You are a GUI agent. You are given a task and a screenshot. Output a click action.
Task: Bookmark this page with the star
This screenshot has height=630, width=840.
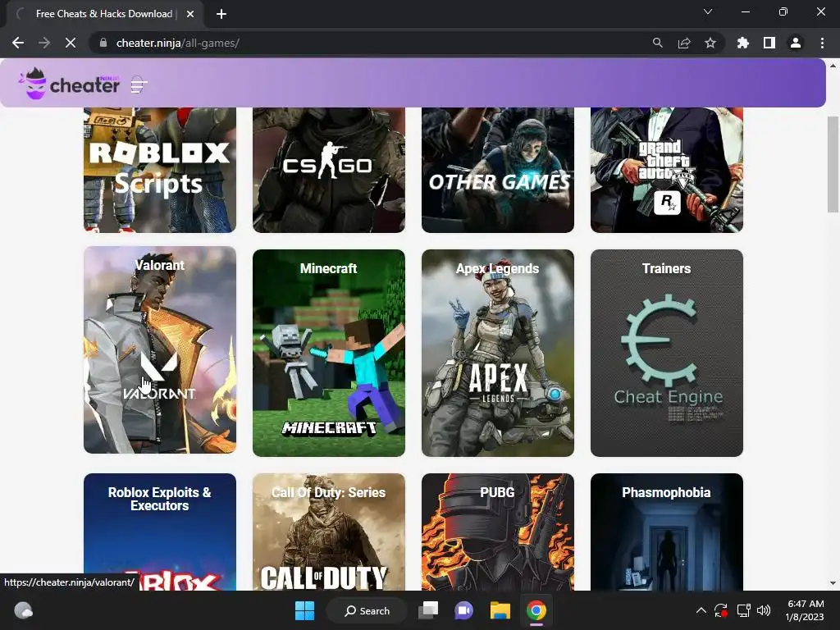click(710, 43)
